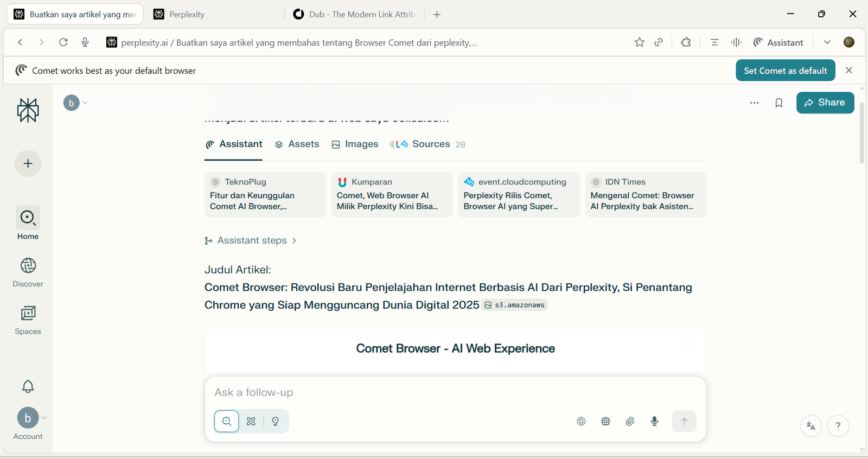Open the help question mark button

(x=838, y=426)
